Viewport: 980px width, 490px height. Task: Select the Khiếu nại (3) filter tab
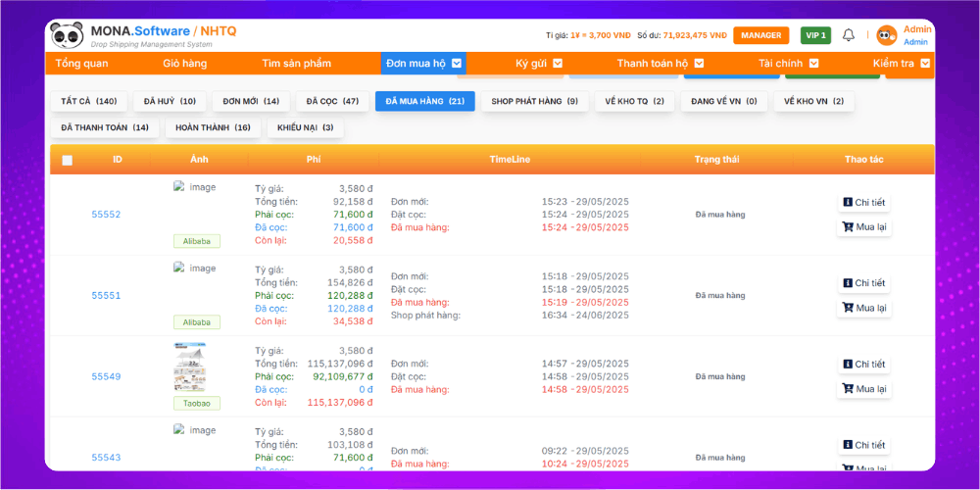pyautogui.click(x=305, y=128)
